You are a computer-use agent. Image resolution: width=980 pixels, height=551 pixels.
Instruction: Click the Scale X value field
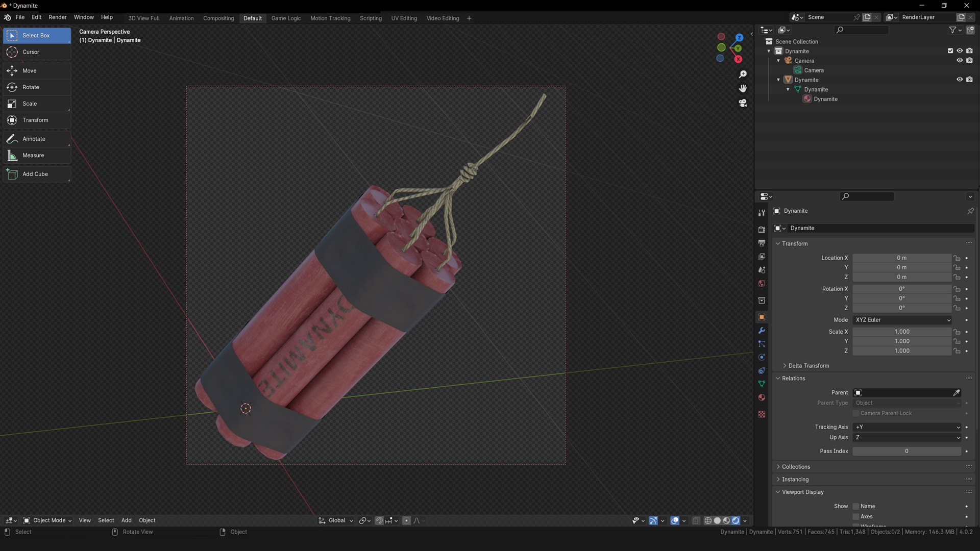tap(902, 332)
